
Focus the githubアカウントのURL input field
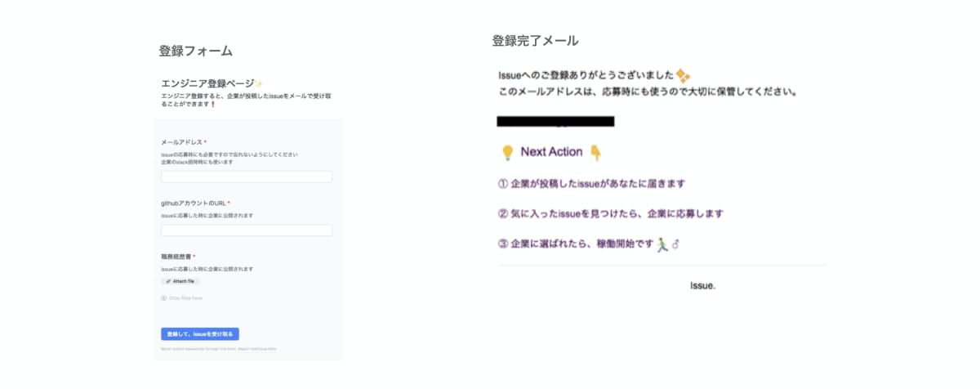coord(247,230)
